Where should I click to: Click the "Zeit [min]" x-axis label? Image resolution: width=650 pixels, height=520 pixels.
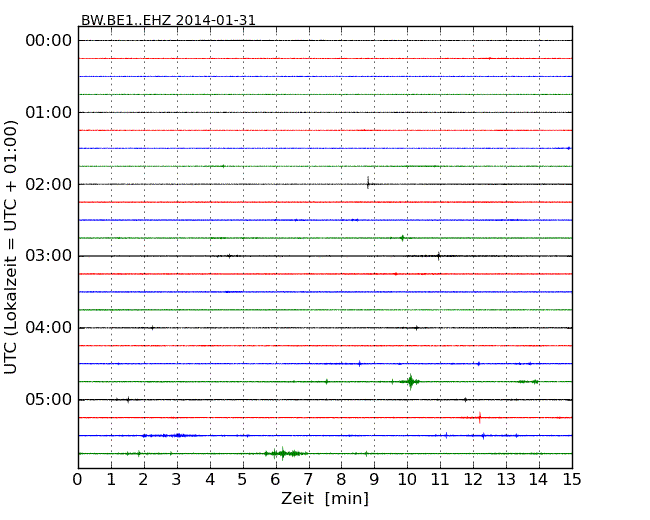pyautogui.click(x=325, y=498)
